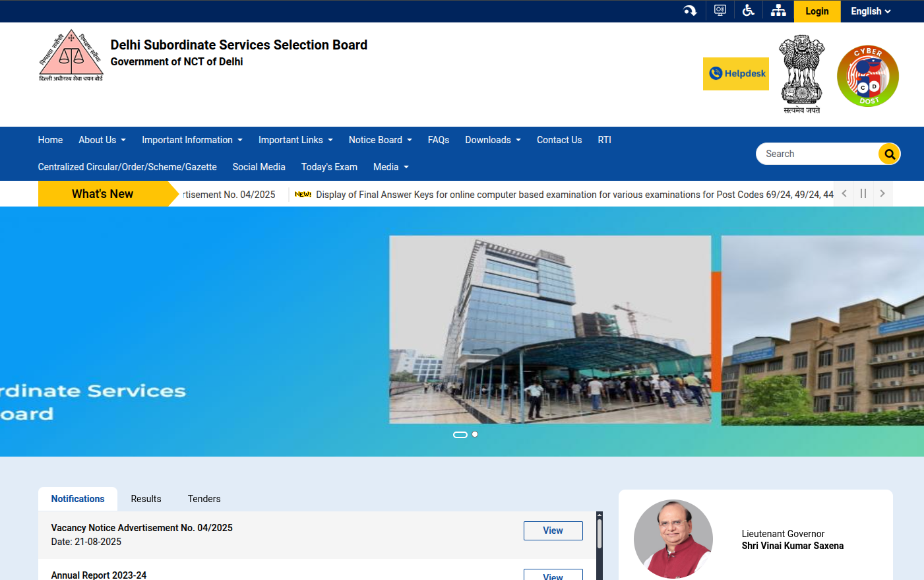
Task: Click the skip to main content icon
Action: (690, 11)
